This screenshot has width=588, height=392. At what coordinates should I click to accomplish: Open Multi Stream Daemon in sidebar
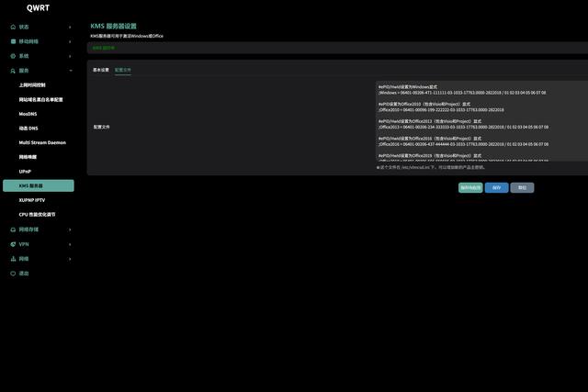point(42,142)
